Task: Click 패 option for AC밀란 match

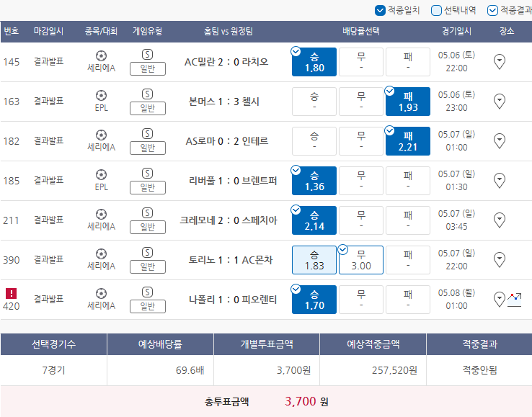Action: [408, 62]
